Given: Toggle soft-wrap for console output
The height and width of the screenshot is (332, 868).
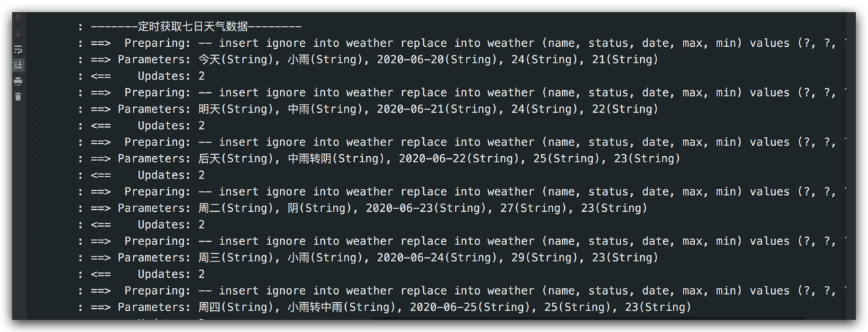Looking at the screenshot, I should click(18, 50).
